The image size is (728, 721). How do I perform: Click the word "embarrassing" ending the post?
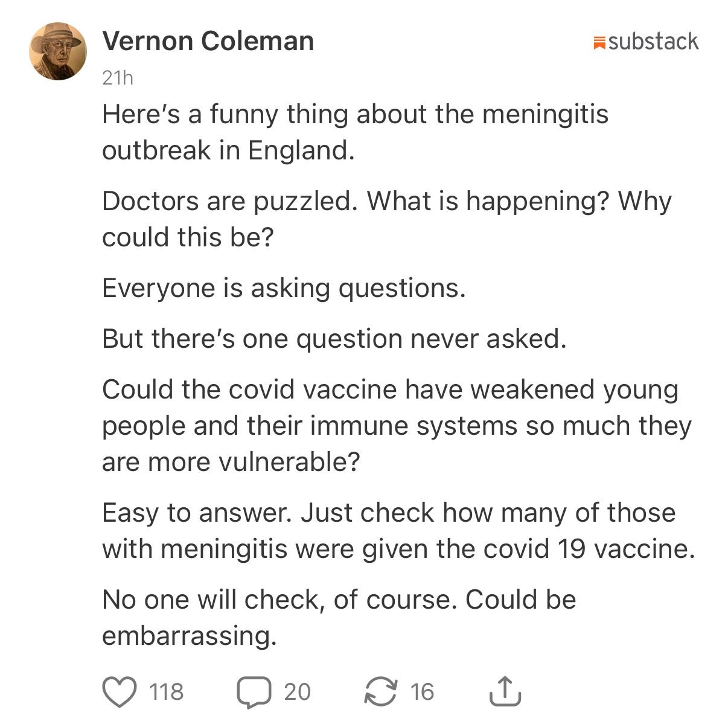189,636
